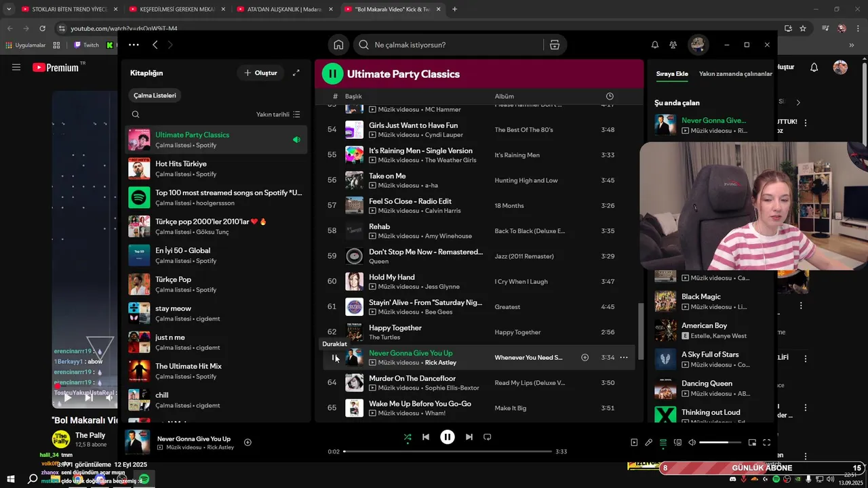The height and width of the screenshot is (488, 868).
Task: Switch to Sıraya Ekle tab
Action: (x=672, y=74)
